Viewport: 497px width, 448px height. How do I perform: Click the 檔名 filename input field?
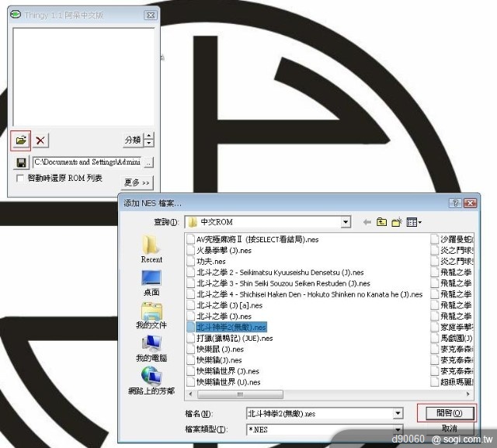pyautogui.click(x=320, y=414)
